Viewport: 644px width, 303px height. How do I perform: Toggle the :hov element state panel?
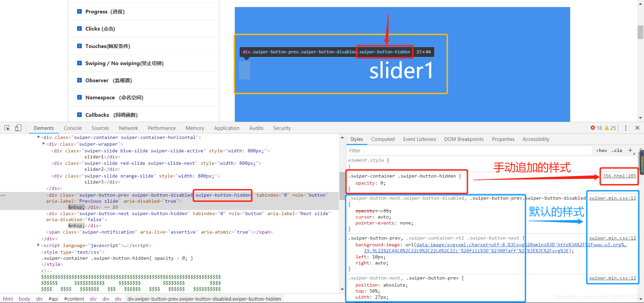tap(602, 151)
